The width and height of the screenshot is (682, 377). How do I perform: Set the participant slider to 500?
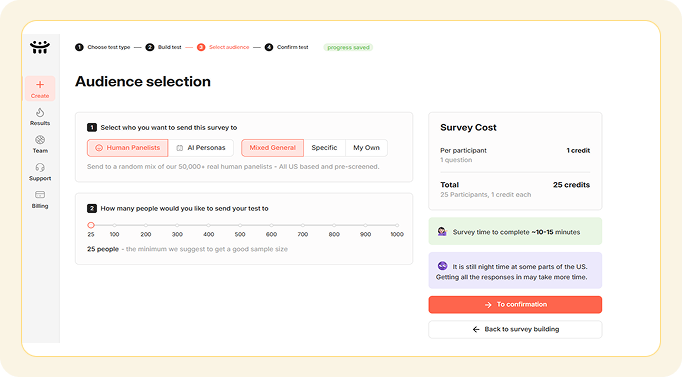click(x=240, y=225)
